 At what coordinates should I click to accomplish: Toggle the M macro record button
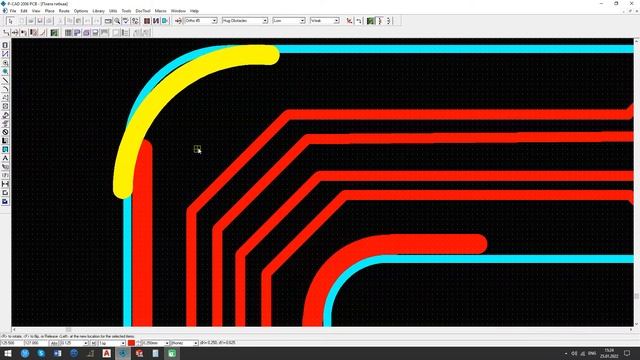coord(93,343)
